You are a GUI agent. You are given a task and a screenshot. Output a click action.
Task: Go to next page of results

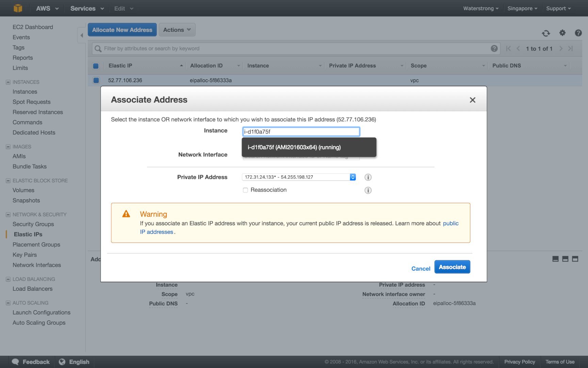point(561,48)
